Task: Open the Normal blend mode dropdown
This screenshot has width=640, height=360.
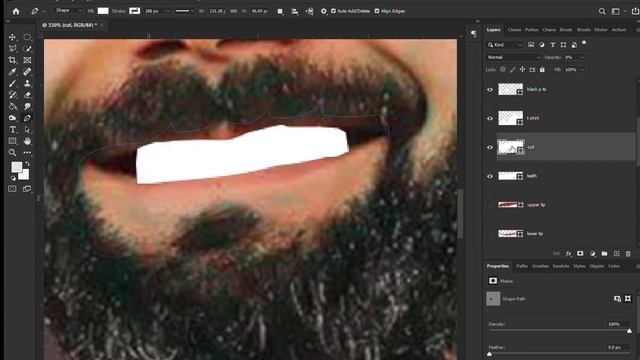Action: point(513,58)
